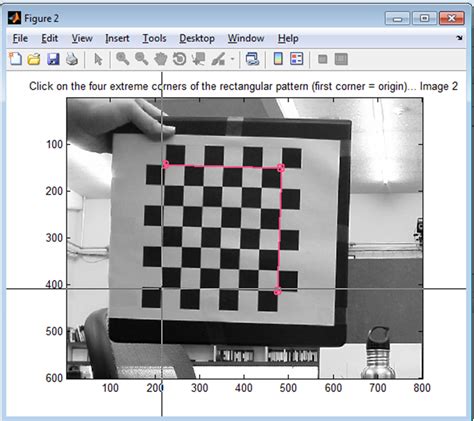Viewport: 474px width, 421px height.
Task: Click the y-axis tick label 100
Action: (x=54, y=144)
